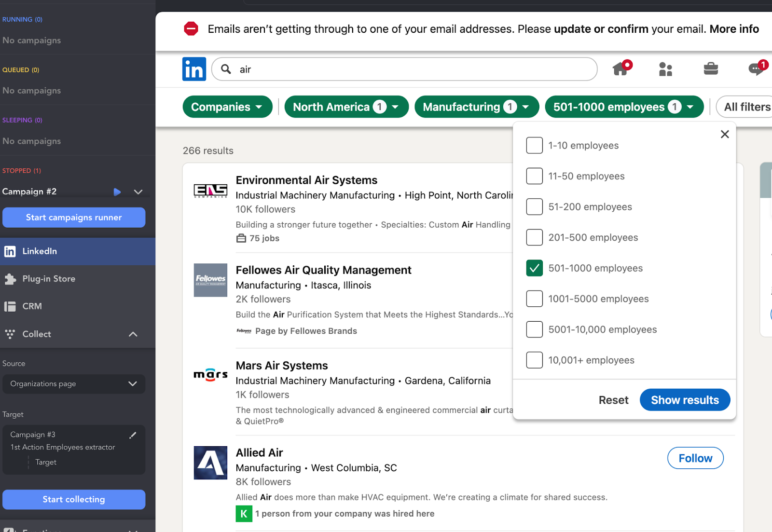This screenshot has width=772, height=532.
Task: Open the Organizations page source dropdown
Action: pos(74,384)
